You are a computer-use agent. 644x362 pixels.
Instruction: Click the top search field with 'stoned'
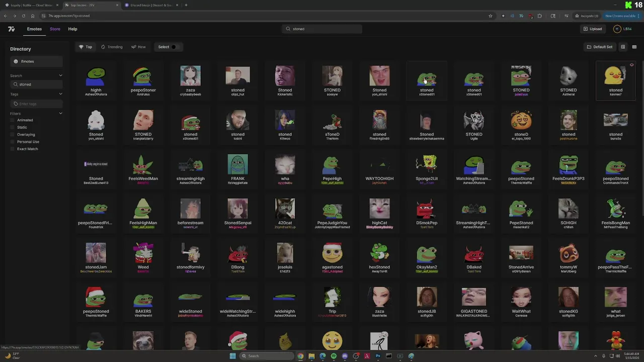322,29
